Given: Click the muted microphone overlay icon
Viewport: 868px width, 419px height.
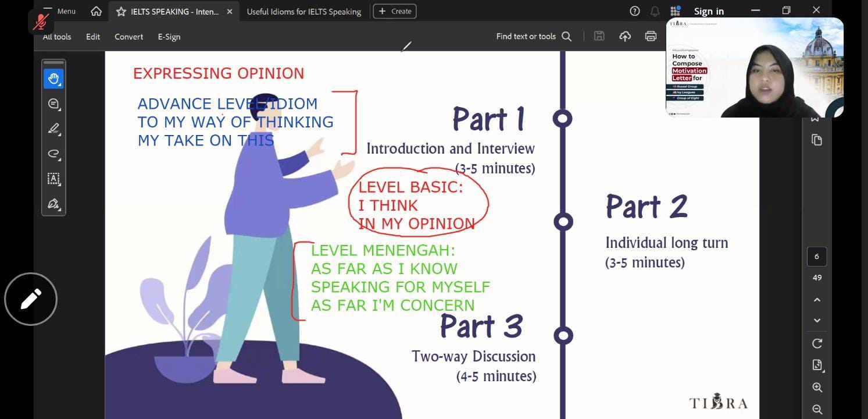Looking at the screenshot, I should click(41, 22).
